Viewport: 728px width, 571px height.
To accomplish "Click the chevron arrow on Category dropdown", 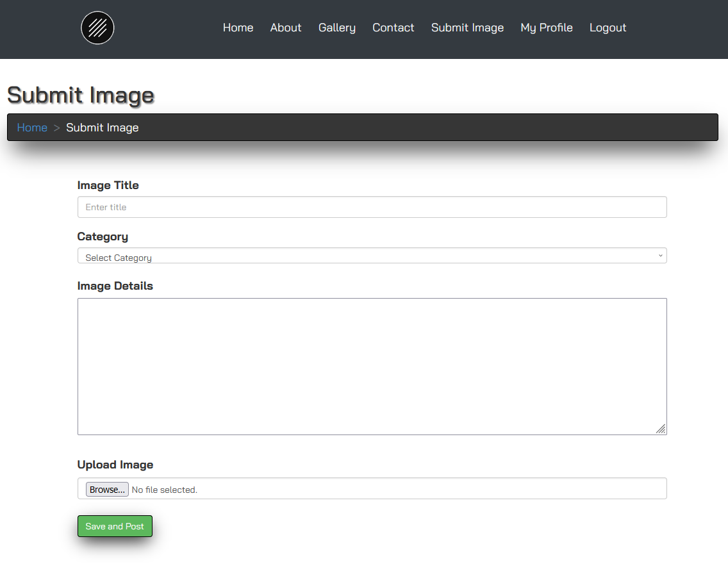I will [660, 256].
